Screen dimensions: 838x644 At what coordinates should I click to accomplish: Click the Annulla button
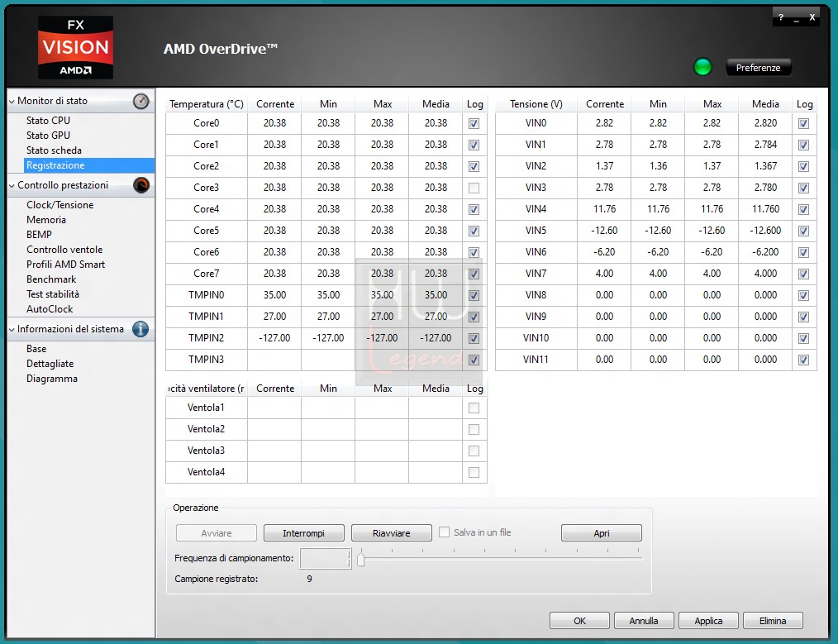click(x=644, y=621)
